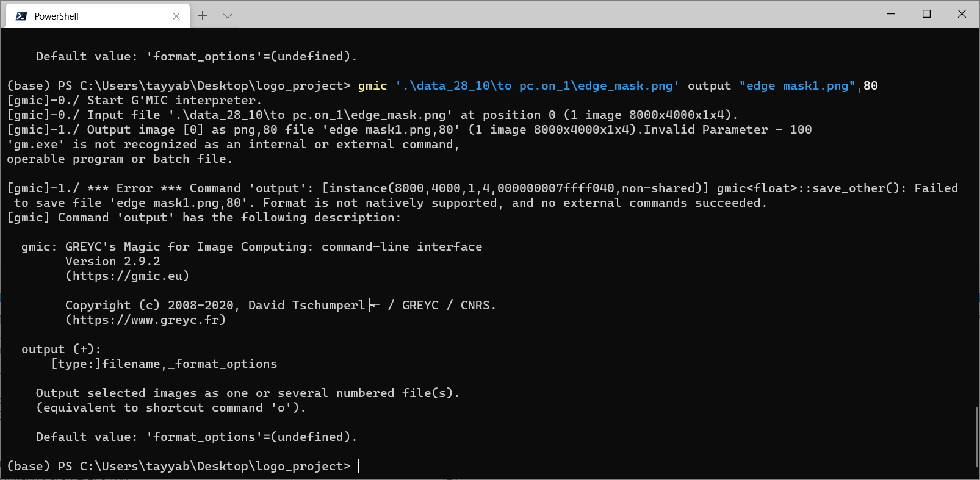This screenshot has height=480, width=980.
Task: Click 'Invalid Parameter - 100' text
Action: [x=728, y=129]
